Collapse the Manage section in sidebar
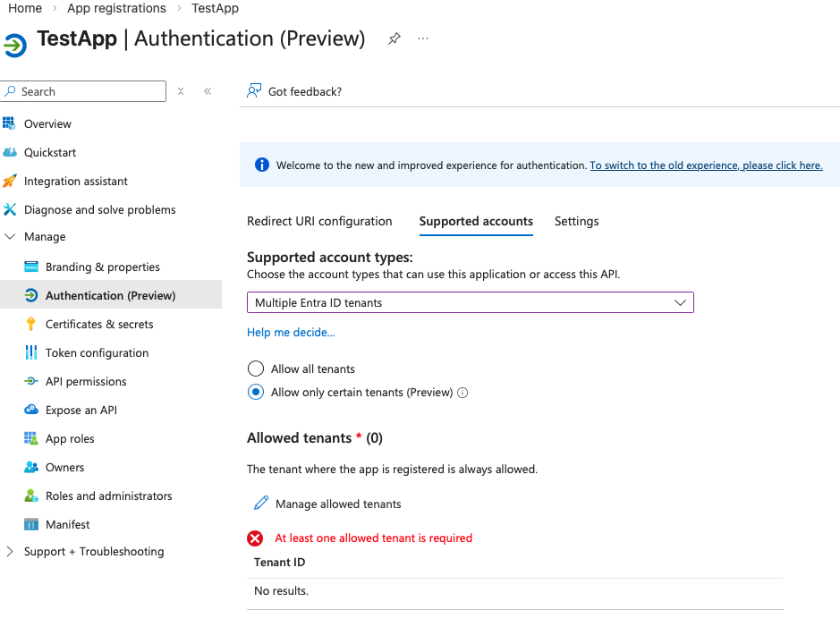This screenshot has height=644, width=840. (10, 237)
